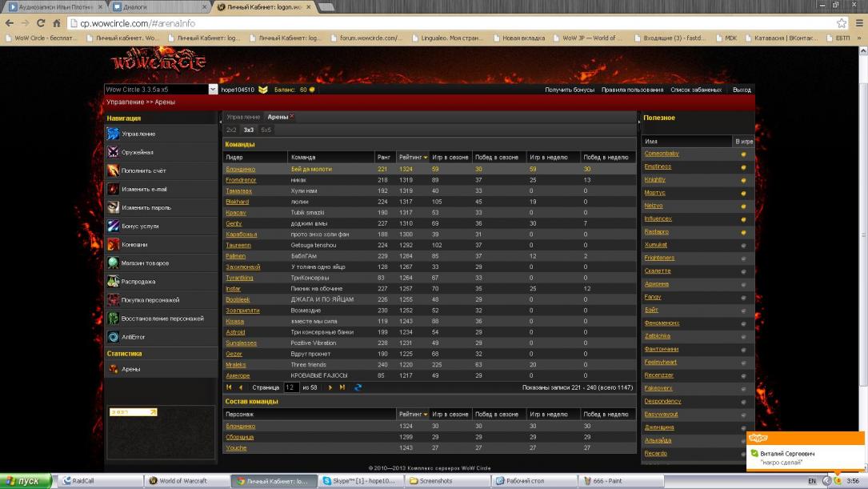Open the Магазин товаров sidebar item
The height and width of the screenshot is (489, 868).
114,263
